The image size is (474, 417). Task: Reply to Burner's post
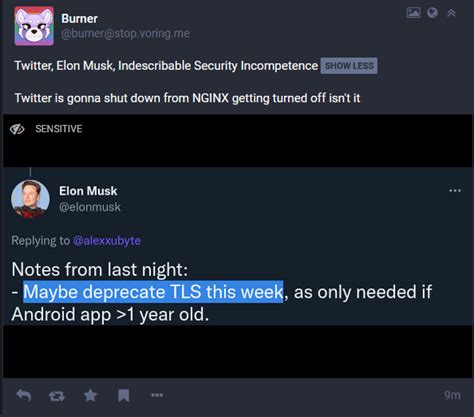(x=24, y=396)
